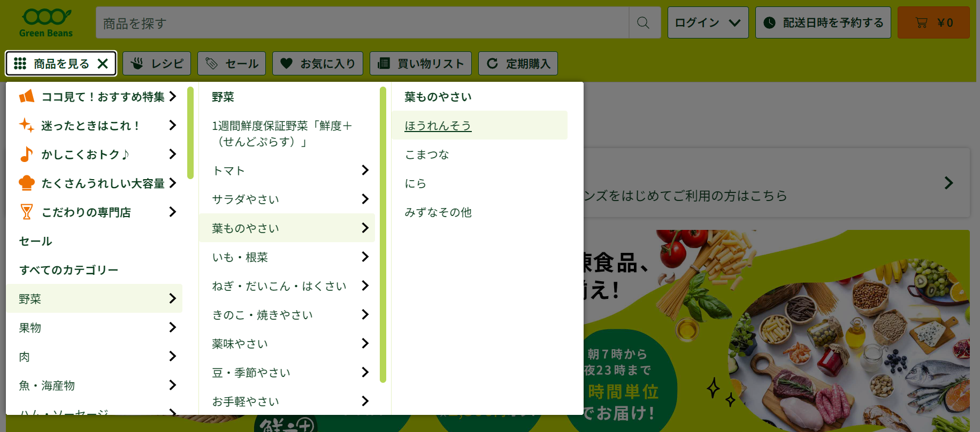
Task: Open the にら link
Action: [416, 183]
